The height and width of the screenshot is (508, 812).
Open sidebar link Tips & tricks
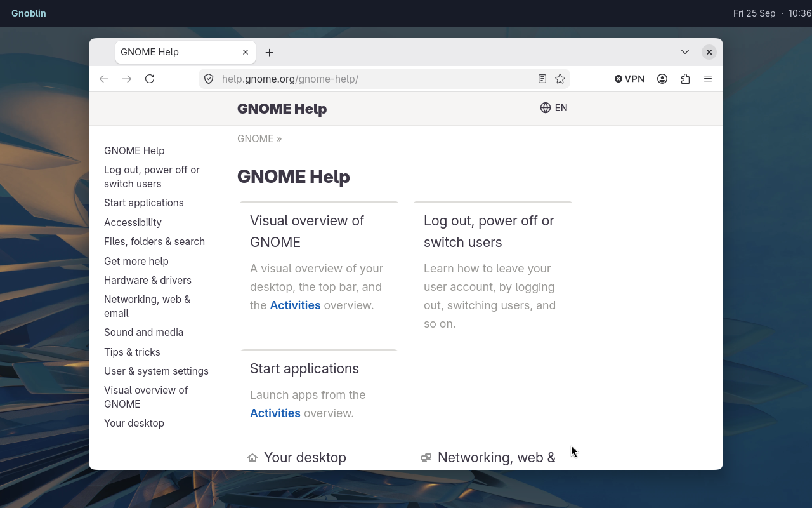tap(132, 352)
